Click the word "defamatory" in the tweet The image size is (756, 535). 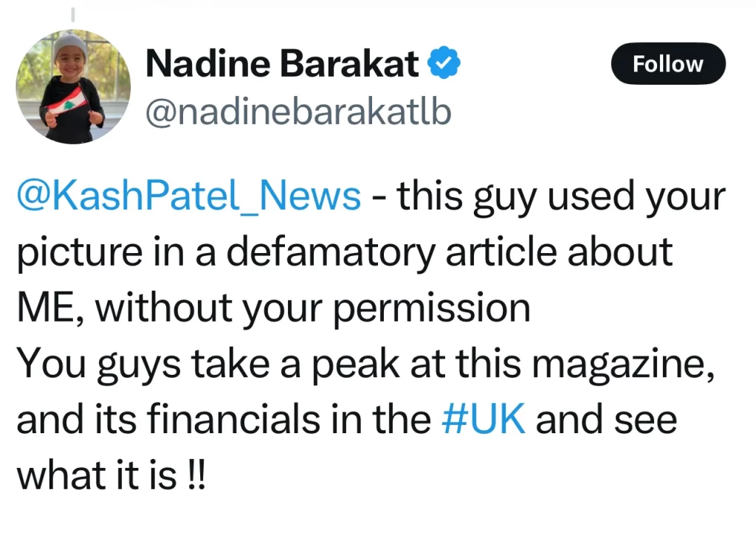(x=331, y=252)
